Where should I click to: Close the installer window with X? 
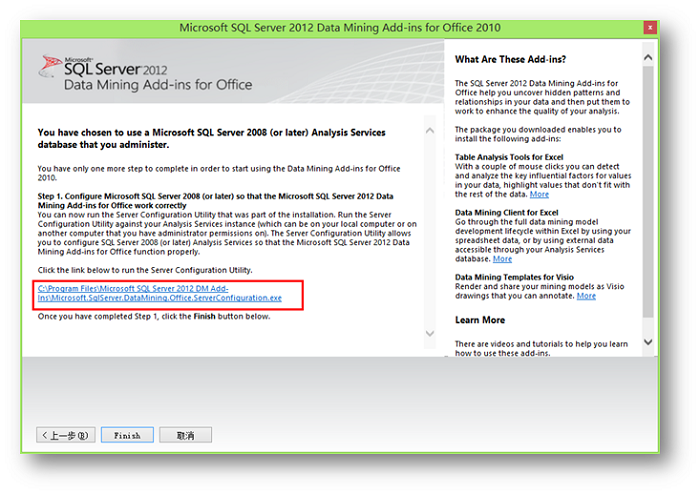click(650, 28)
